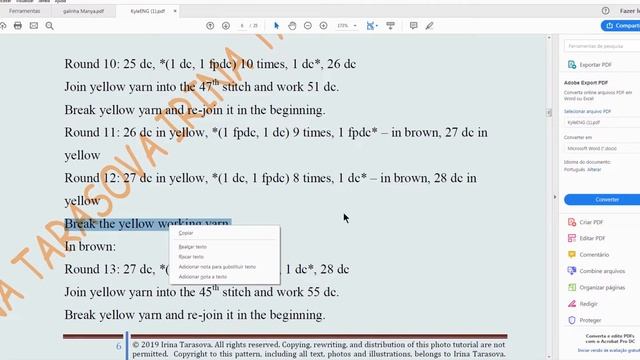The image size is (640, 360).
Task: Open Comentário tool in side panel
Action: [x=588, y=254]
